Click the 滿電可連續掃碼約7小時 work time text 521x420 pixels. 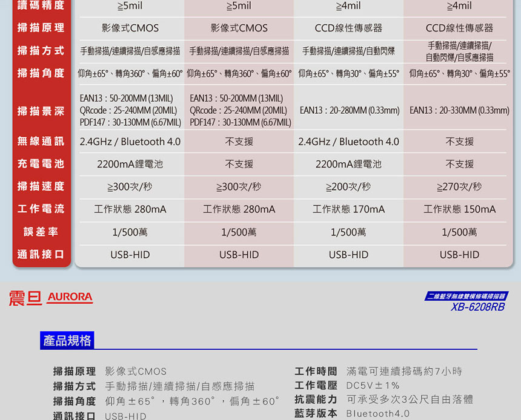tap(404, 371)
